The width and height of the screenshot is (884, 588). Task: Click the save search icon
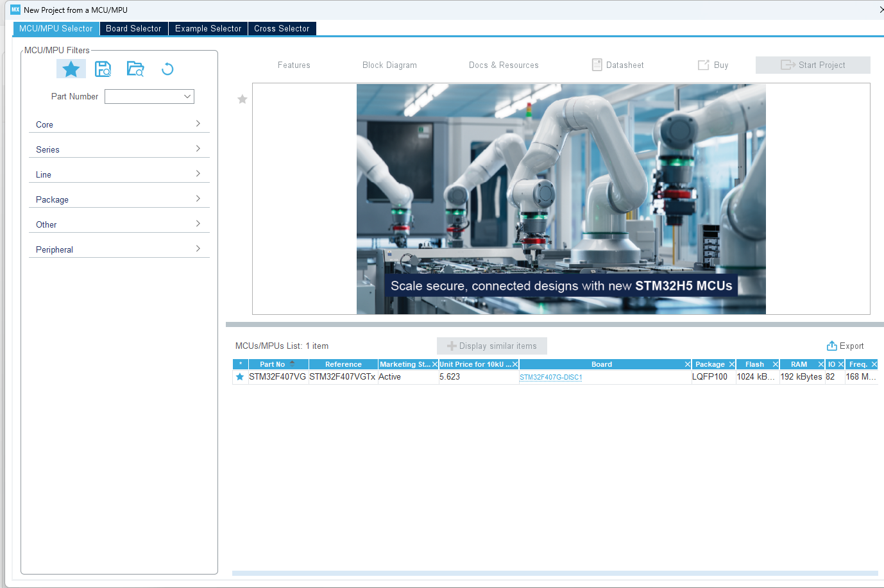[103, 69]
